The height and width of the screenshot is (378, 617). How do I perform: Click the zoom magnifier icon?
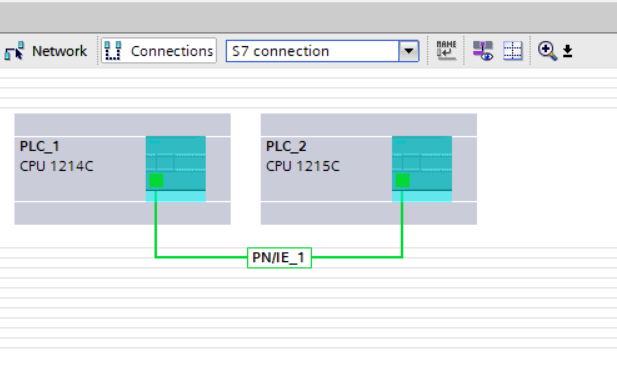tap(547, 51)
